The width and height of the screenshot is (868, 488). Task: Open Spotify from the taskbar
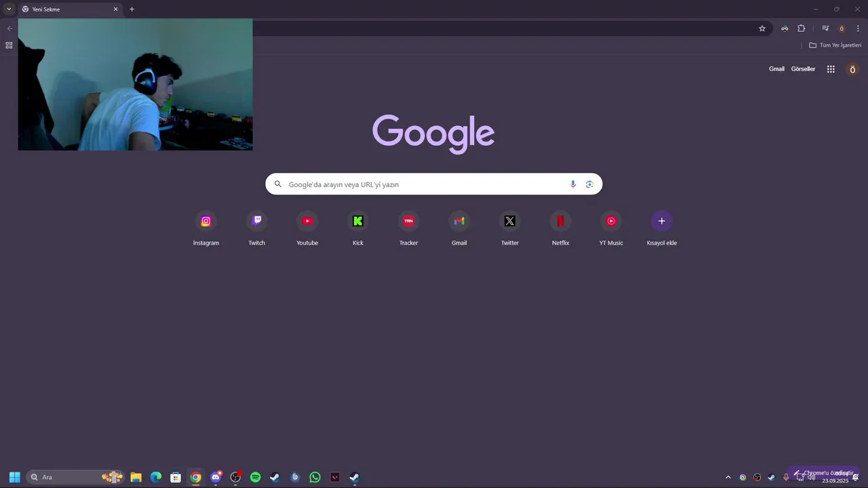pos(255,477)
